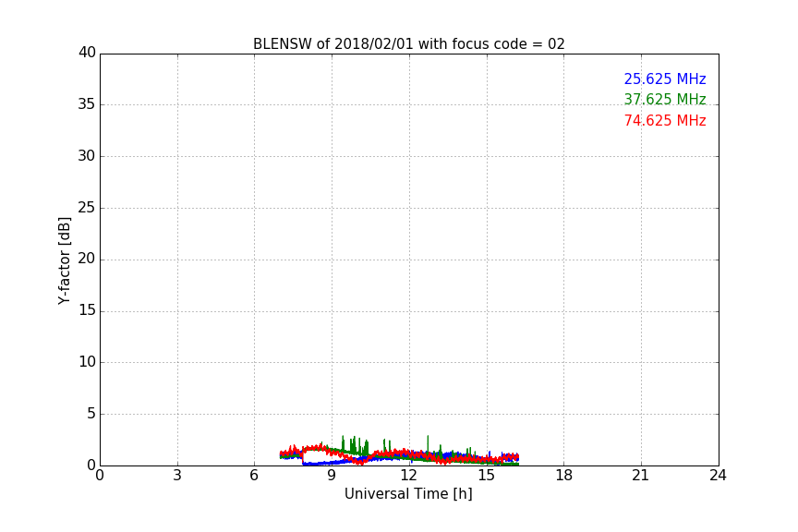Click the y-axis tick label 35
The height and width of the screenshot is (532, 798).
[x=87, y=104]
